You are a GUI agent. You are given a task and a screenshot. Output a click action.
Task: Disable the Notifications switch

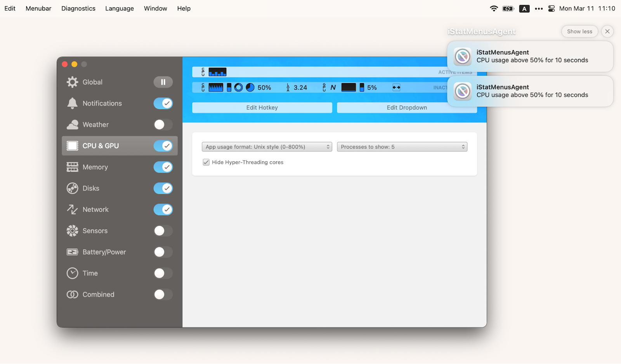tap(163, 103)
